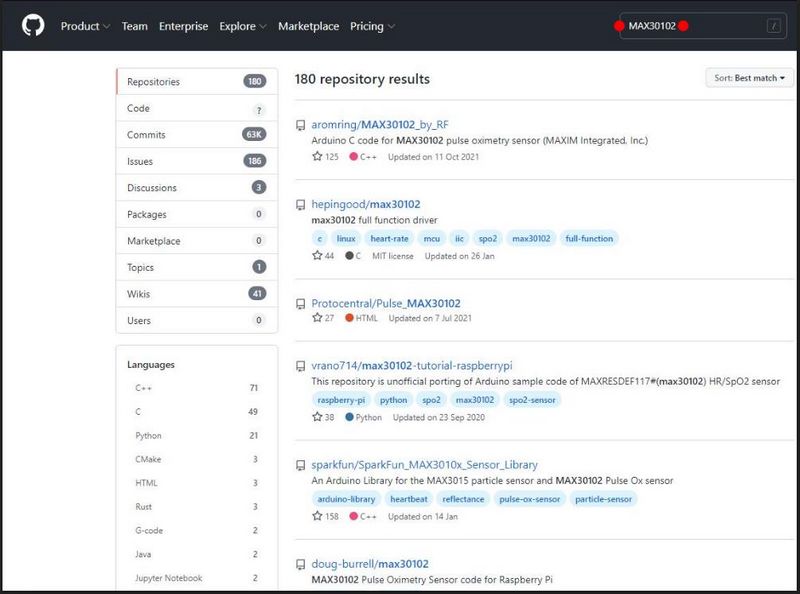This screenshot has width=800, height=594.
Task: Select the Code results tab
Action: [197, 108]
